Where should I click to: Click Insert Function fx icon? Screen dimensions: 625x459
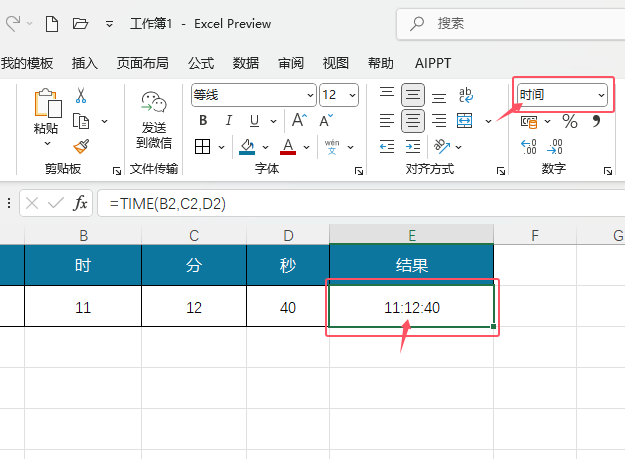click(x=80, y=203)
